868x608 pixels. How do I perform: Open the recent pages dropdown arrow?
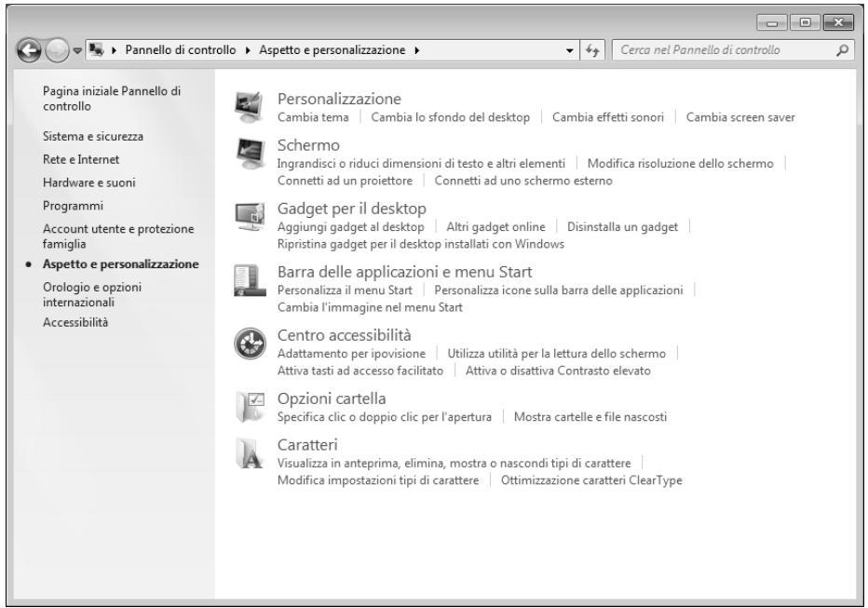tap(77, 51)
